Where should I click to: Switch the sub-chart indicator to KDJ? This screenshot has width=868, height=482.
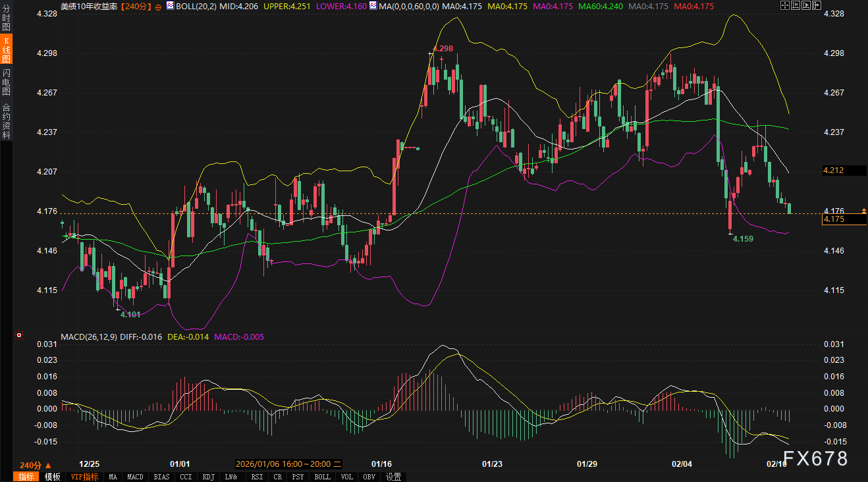(208, 477)
